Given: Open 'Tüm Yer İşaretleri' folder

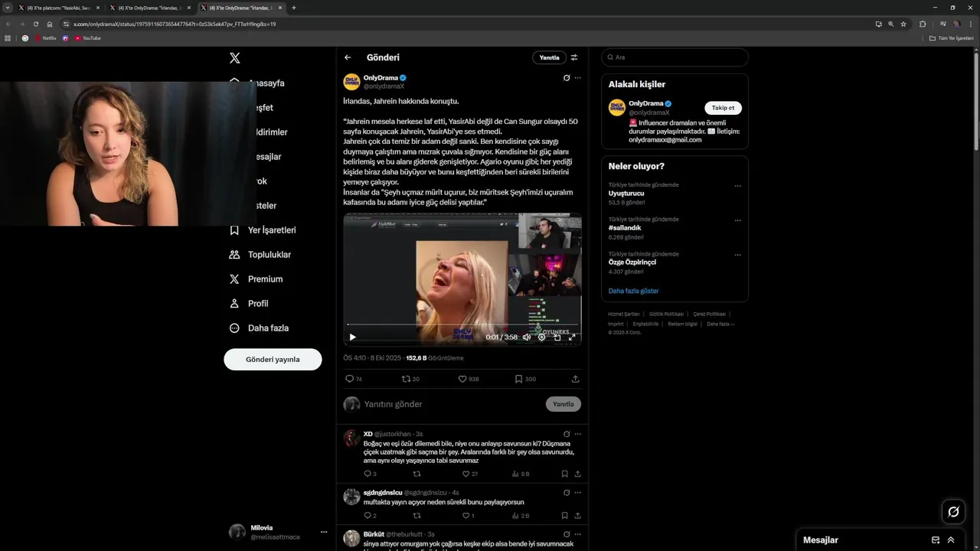Looking at the screenshot, I should [951, 38].
